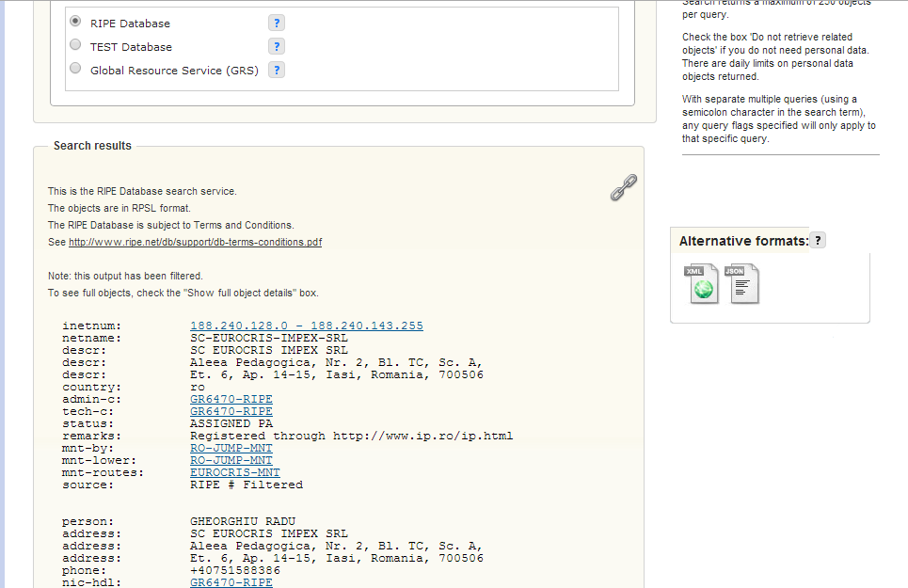Click the Search results heading
908x588 pixels.
92,146
